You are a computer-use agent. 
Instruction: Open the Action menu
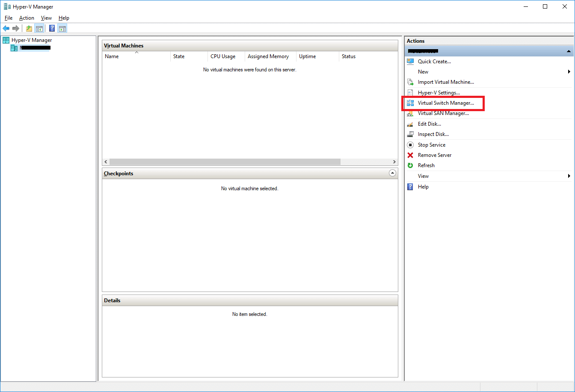[27, 18]
